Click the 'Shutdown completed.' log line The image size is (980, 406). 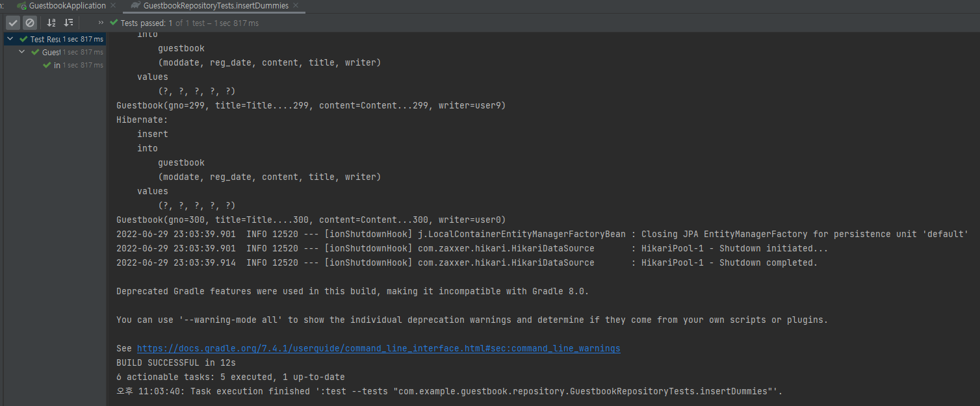[x=467, y=262]
